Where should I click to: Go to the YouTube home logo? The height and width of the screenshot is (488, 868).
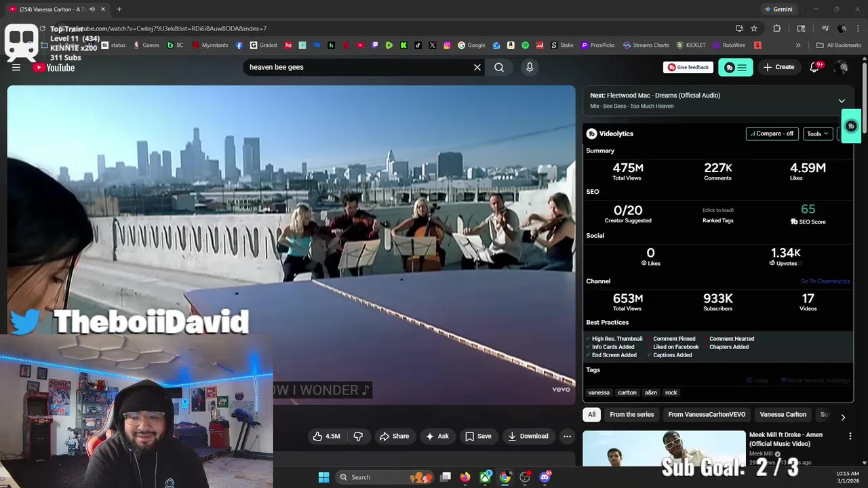pos(54,67)
